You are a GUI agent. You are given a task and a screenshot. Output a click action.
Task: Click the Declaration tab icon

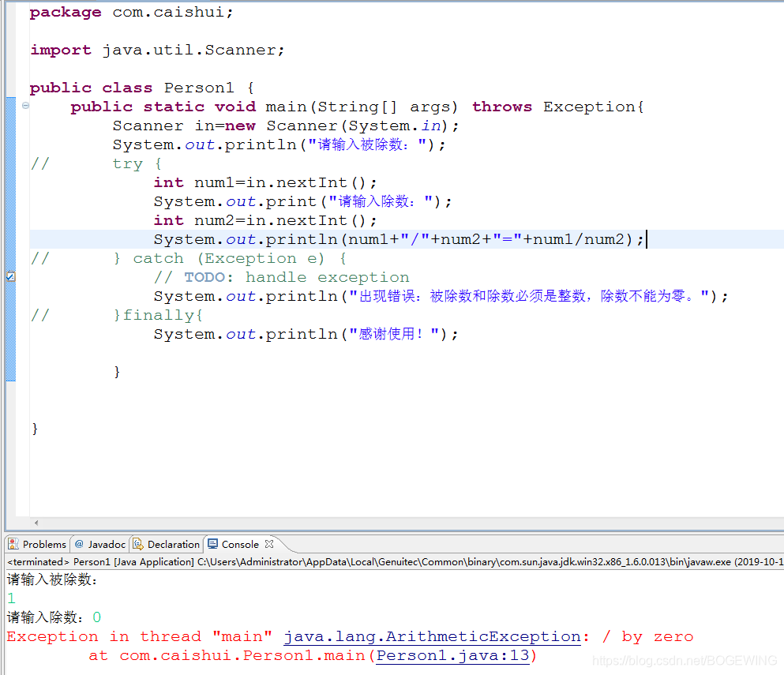[138, 544]
